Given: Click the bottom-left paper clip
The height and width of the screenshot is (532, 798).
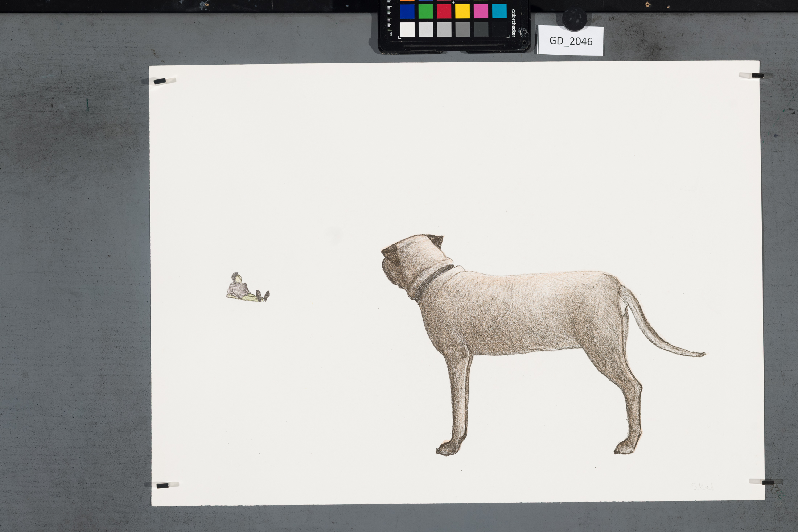Looking at the screenshot, I should point(163,485).
